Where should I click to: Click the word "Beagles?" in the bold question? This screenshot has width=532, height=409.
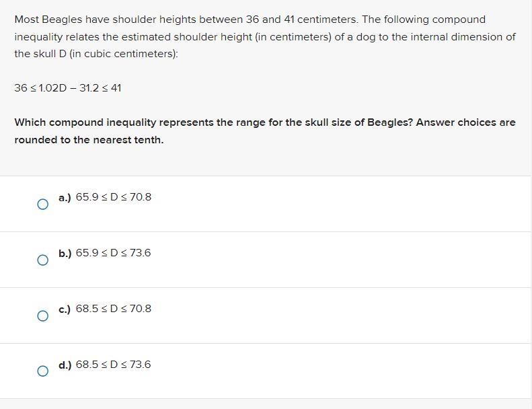390,122
